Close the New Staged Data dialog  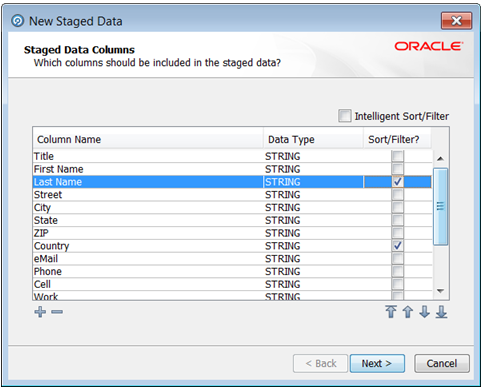(456, 21)
